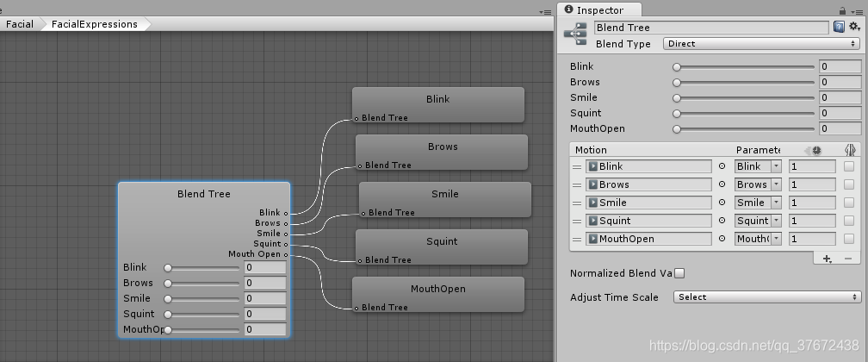
Task: Select the Blink blend tree node
Action: pyautogui.click(x=437, y=105)
